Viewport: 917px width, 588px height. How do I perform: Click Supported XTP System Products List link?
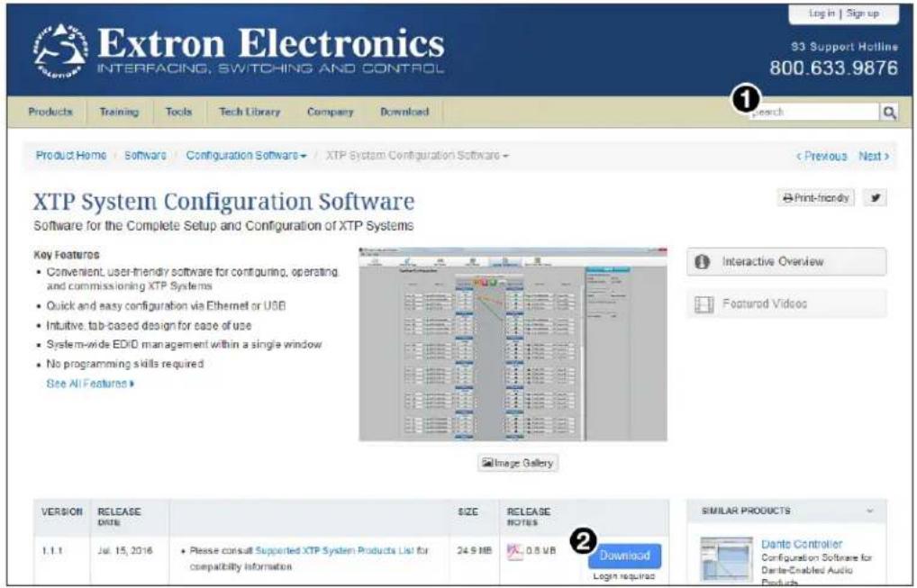pos(335,550)
